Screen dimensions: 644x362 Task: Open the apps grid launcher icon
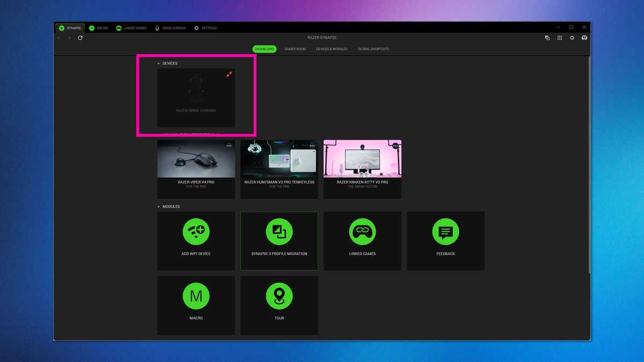tap(560, 38)
